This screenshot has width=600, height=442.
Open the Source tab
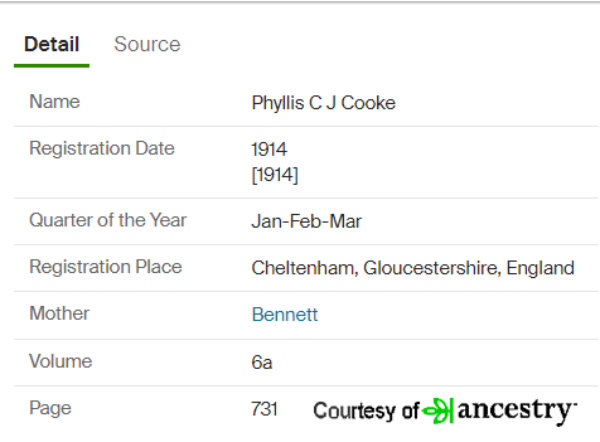(147, 44)
